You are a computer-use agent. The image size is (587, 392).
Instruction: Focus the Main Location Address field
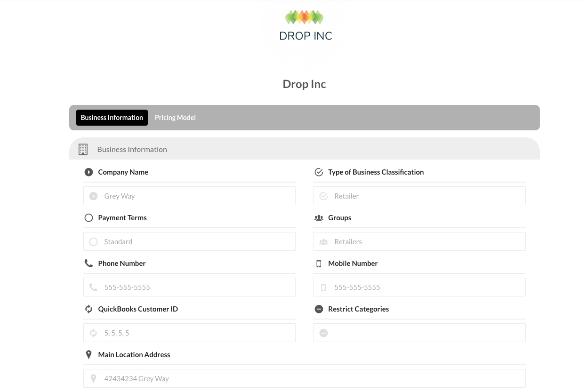pyautogui.click(x=305, y=378)
